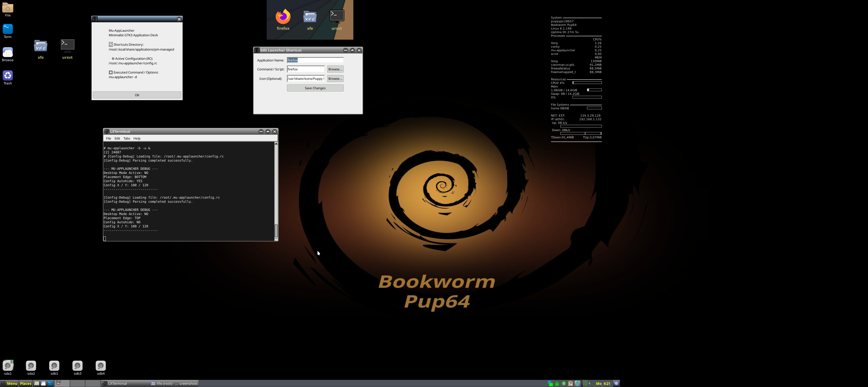Click the LXTerminal scrollbar thumb
This screenshot has width=868, height=387.
[276, 231]
